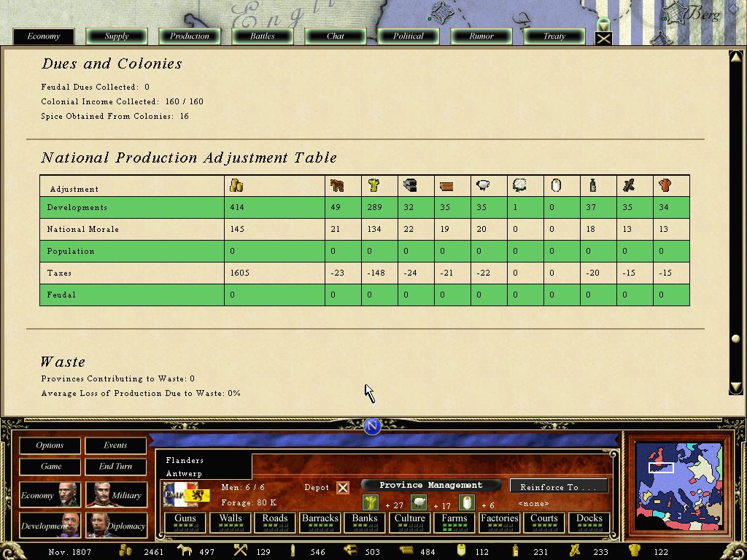
Task: Open the Economy advisor portrait
Action: pos(50,495)
